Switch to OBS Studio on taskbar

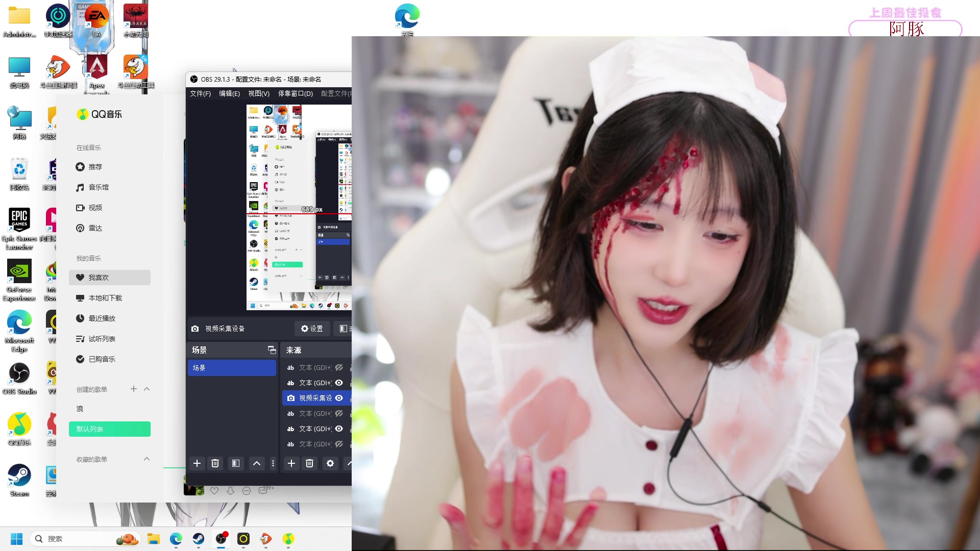[x=221, y=539]
